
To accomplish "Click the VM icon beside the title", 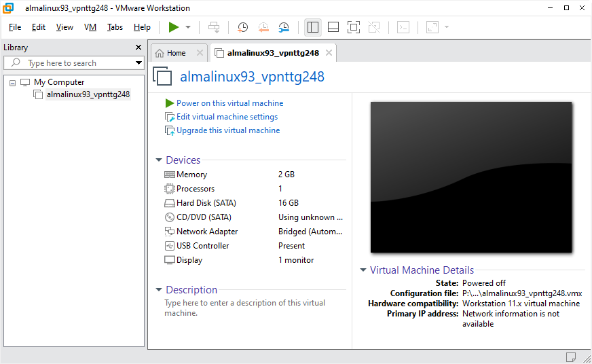I will pyautogui.click(x=162, y=76).
